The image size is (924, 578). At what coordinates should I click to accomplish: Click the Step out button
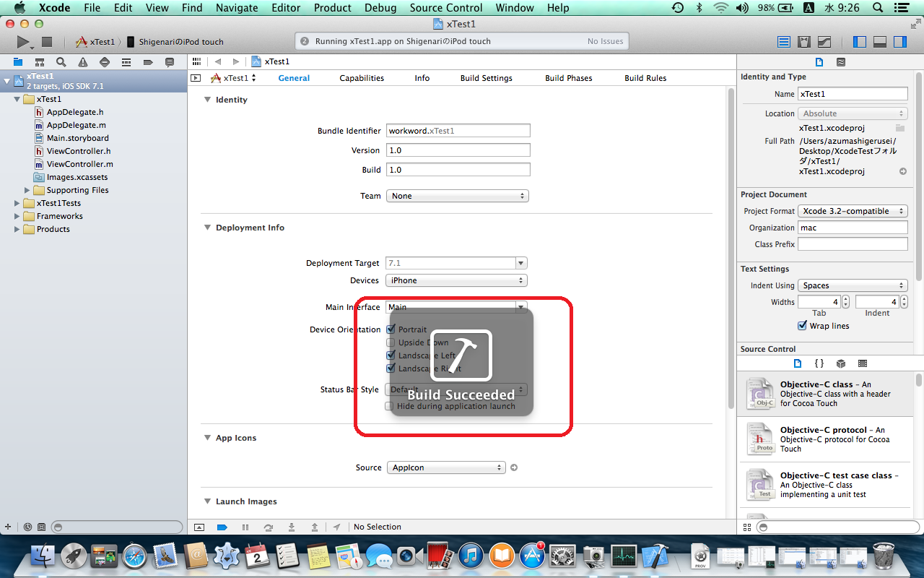click(315, 527)
